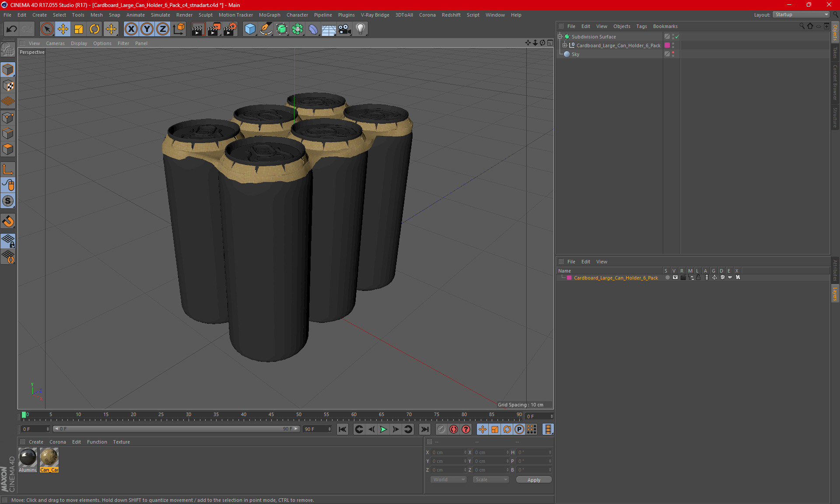This screenshot has width=840, height=504.
Task: Activate the Scale tool
Action: [79, 29]
